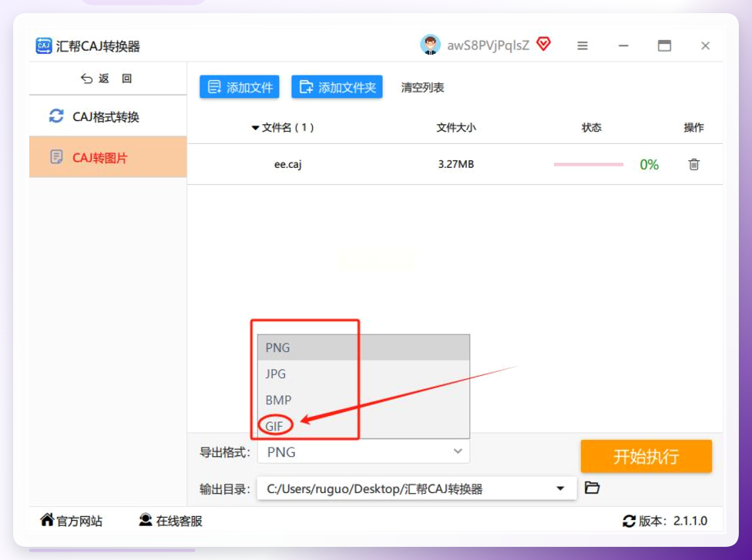Click the 输出目录 path field

(x=416, y=488)
